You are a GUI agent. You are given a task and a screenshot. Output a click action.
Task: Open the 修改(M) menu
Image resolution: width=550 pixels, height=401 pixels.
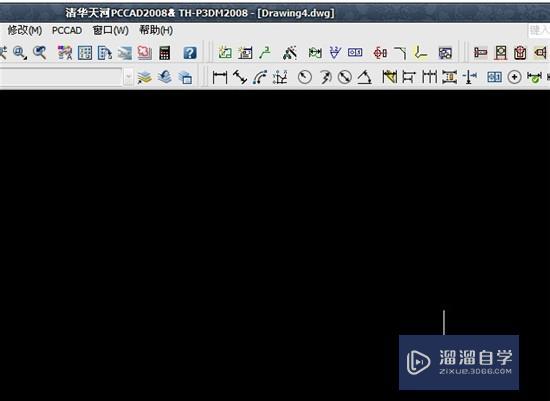coord(25,31)
